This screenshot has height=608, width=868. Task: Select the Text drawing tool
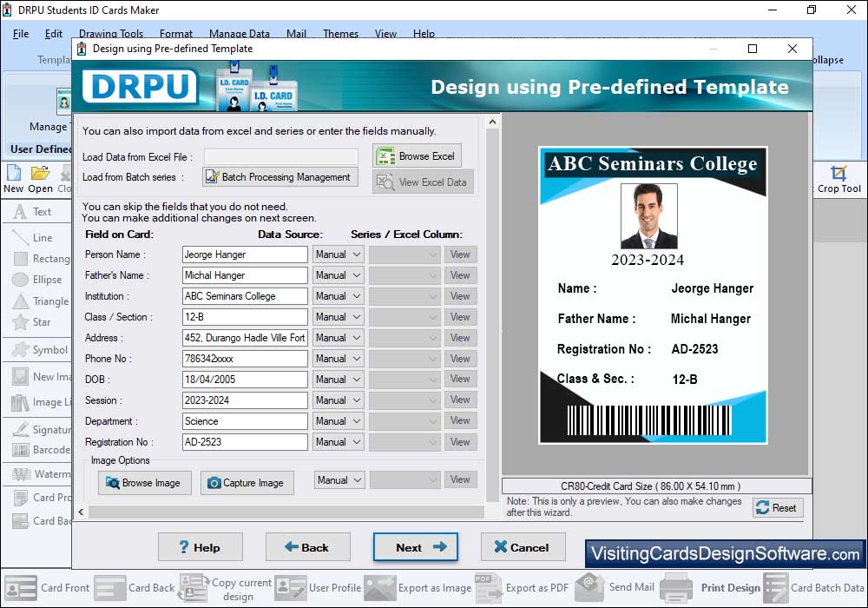coord(33,212)
